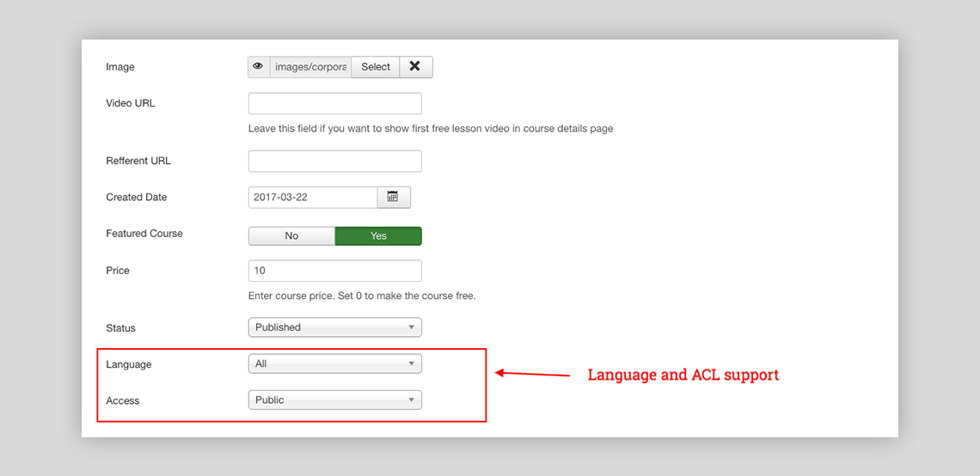Open the Access dropdown showing Public
Viewport: 980px width, 476px height.
click(x=334, y=400)
